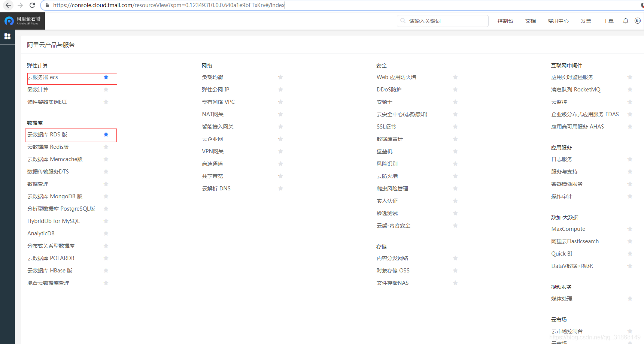Star 应用实时监控服务
This screenshot has width=644, height=344.
pyautogui.click(x=630, y=77)
